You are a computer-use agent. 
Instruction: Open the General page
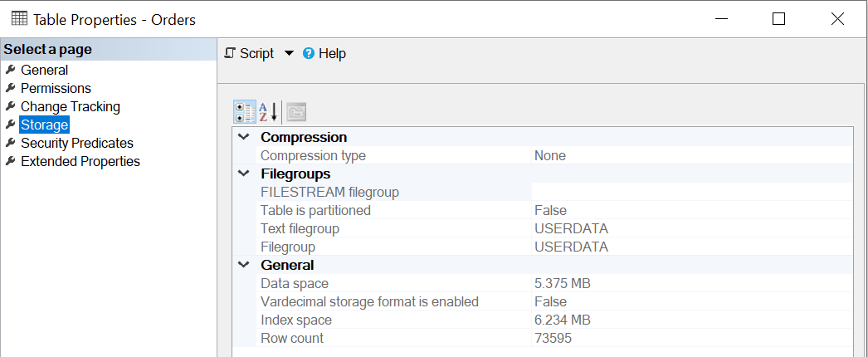click(x=44, y=71)
